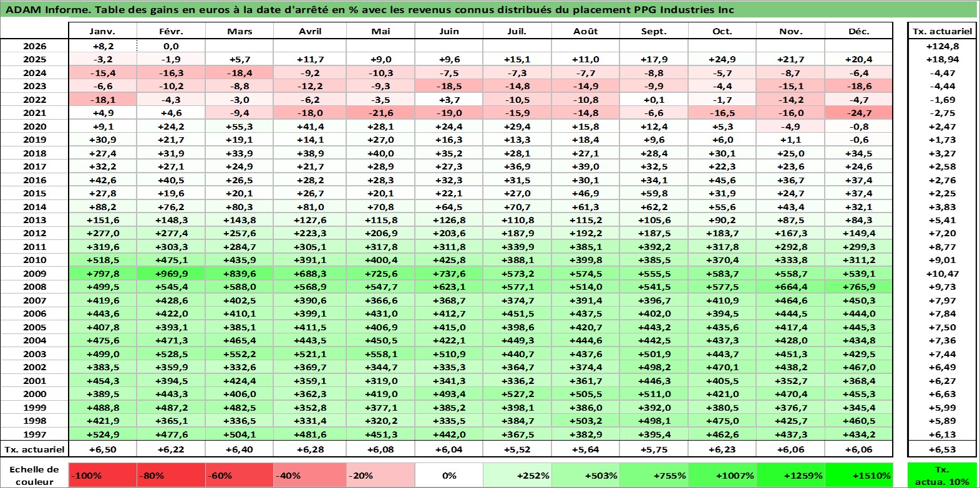The width and height of the screenshot is (980, 488).
Task: Select the +558,1 cell for Mai 2003
Action: click(381, 354)
